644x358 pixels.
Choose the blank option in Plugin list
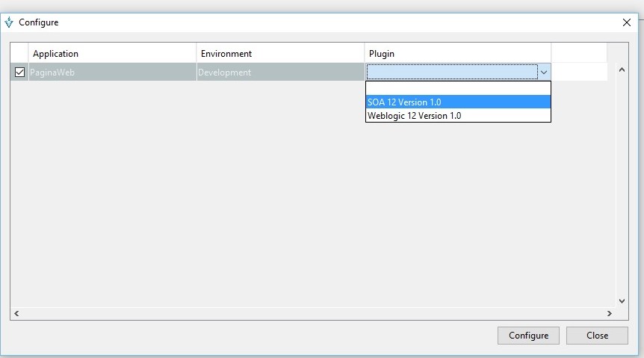(457, 88)
